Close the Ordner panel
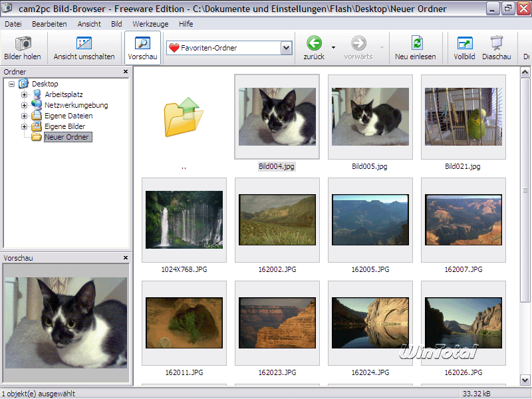 point(126,71)
